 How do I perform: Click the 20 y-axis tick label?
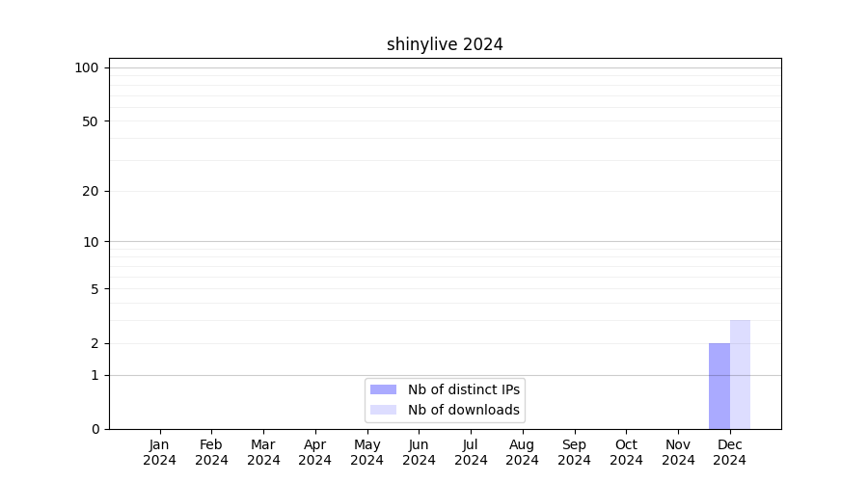click(90, 191)
